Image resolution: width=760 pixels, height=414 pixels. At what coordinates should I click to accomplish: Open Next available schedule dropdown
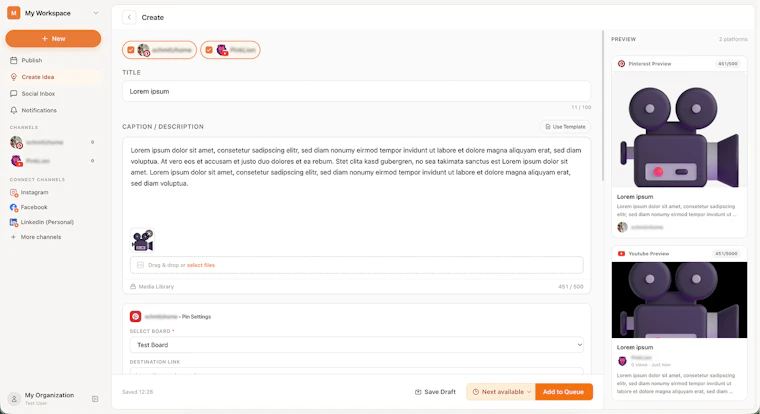501,392
